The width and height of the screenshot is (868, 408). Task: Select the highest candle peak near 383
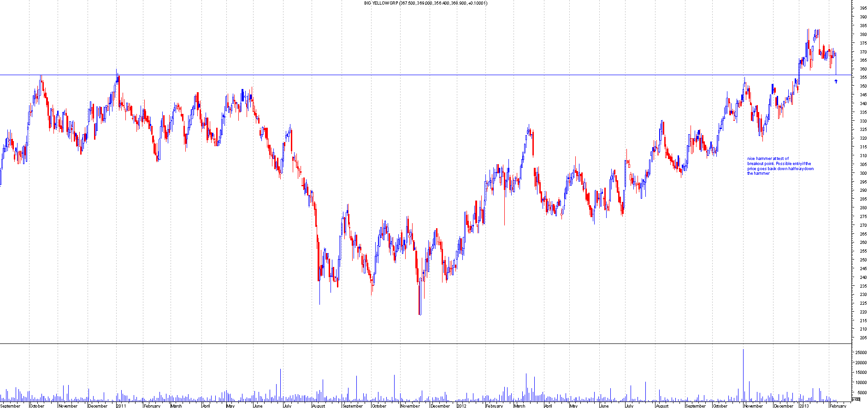(x=808, y=30)
